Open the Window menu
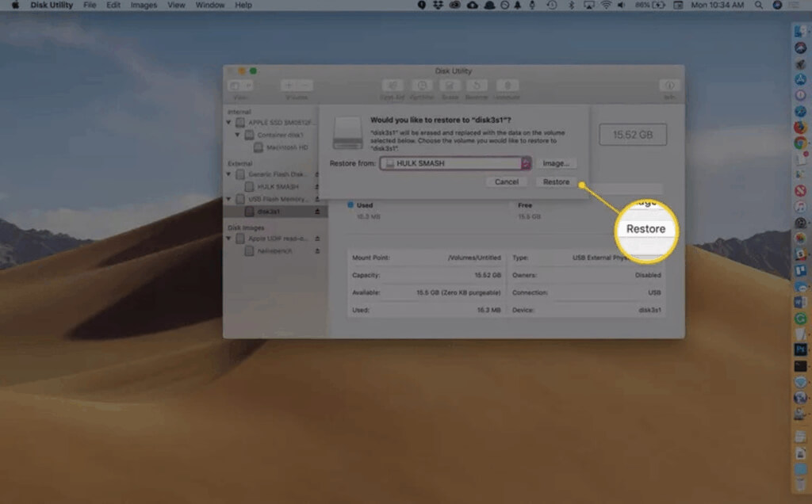The height and width of the screenshot is (504, 812). (209, 6)
